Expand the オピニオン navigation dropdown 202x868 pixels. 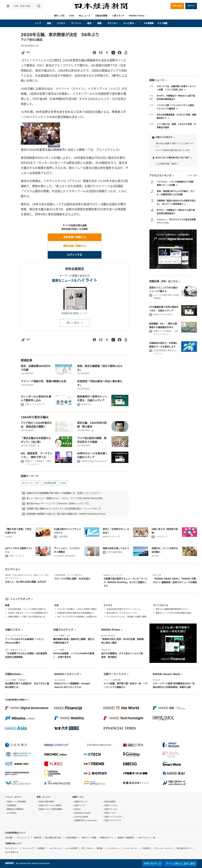pyautogui.click(x=113, y=23)
